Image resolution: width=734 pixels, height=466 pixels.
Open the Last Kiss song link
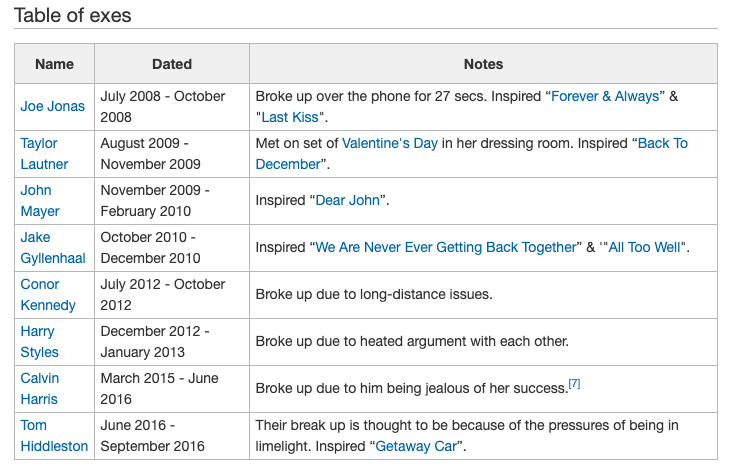pyautogui.click(x=290, y=117)
